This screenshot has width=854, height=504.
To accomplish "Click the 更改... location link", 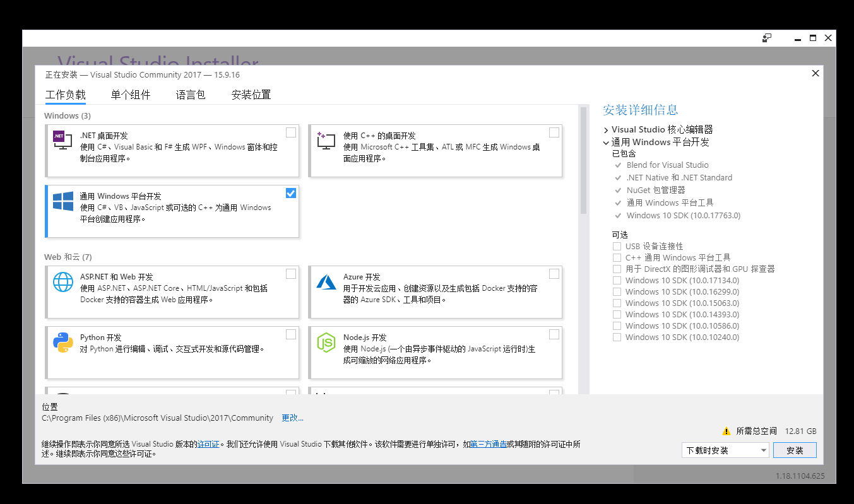I will click(292, 418).
